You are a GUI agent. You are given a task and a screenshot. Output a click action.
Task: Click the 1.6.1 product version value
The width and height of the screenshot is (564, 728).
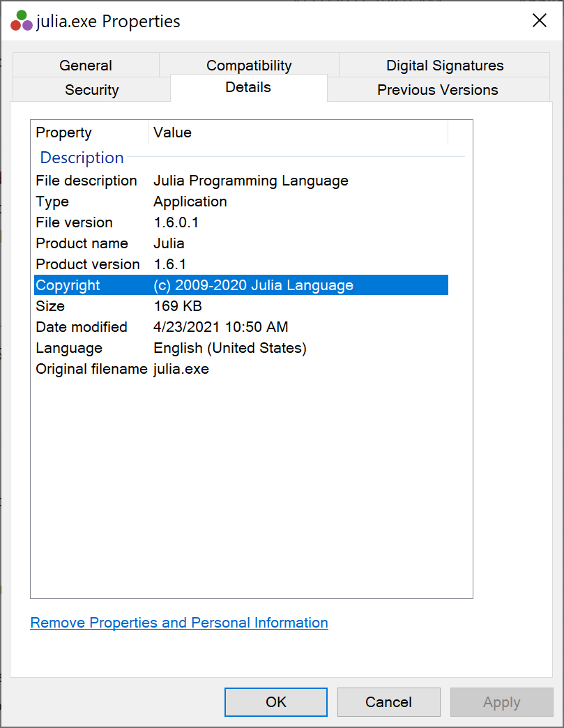170,264
